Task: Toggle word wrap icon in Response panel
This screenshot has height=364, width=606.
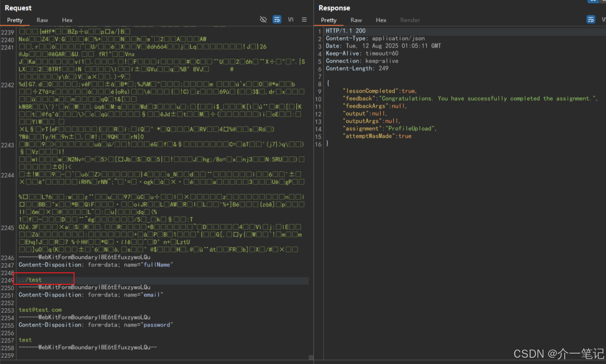Action: coord(591,19)
